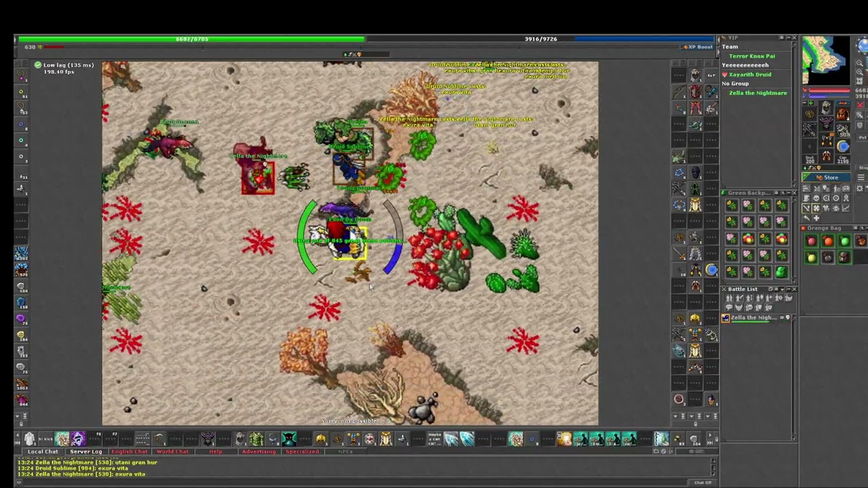Click the backpack slot in equipment panel
Image resolution: width=868 pixels, height=488 pixels.
842,113
